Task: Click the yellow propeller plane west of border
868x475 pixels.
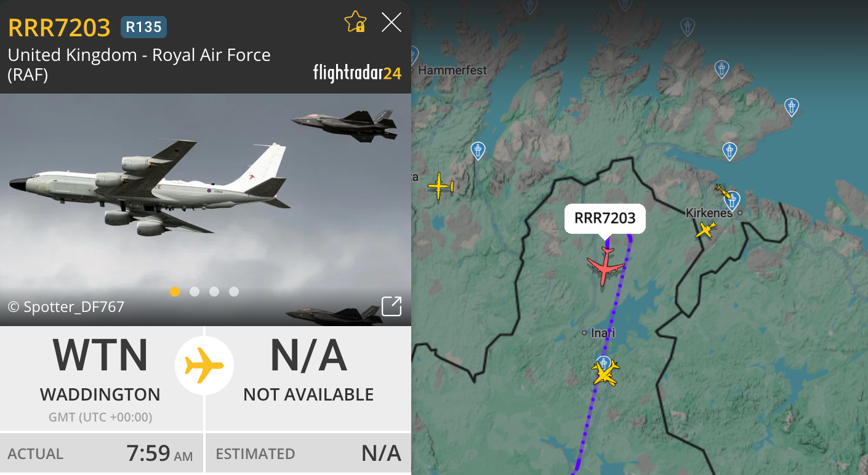Action: pyautogui.click(x=440, y=186)
